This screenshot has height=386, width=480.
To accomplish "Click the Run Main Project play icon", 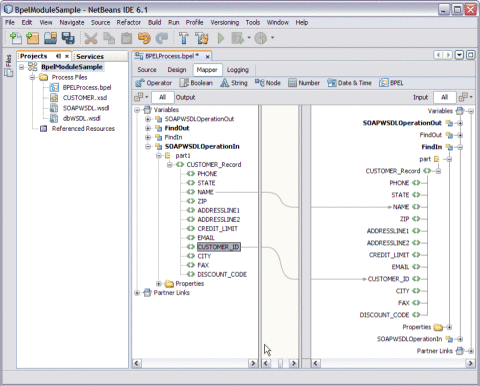I will tap(221, 38).
